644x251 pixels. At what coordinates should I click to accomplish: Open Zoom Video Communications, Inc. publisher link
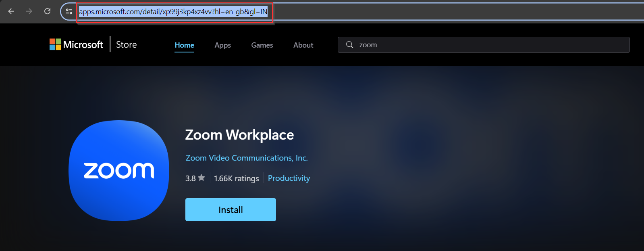[x=247, y=158]
